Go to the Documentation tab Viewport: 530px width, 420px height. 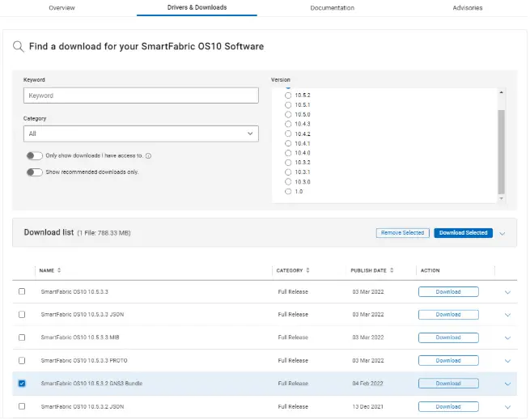pyautogui.click(x=333, y=8)
